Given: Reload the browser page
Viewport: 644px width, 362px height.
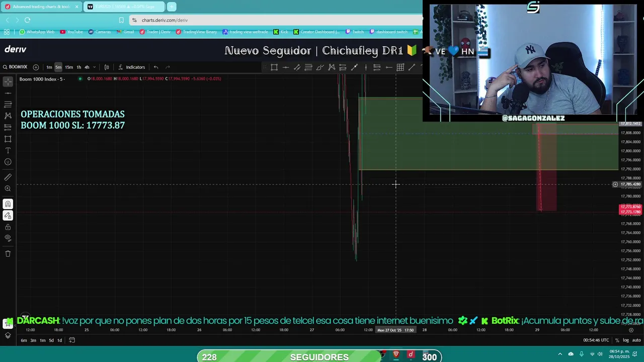Looking at the screenshot, I should click(27, 20).
